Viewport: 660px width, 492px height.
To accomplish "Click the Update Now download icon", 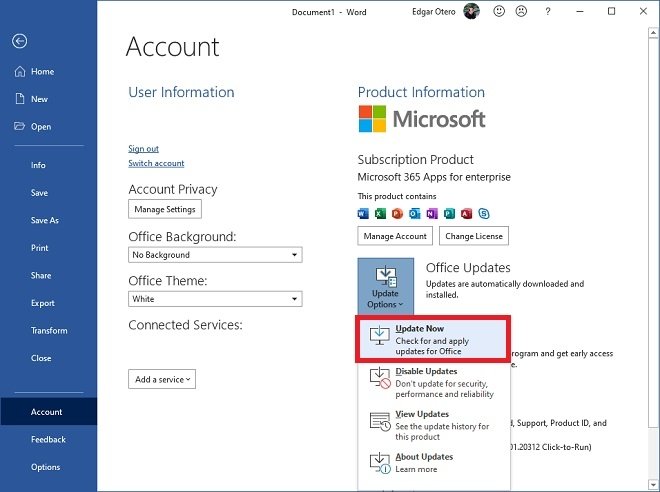I will click(x=379, y=335).
